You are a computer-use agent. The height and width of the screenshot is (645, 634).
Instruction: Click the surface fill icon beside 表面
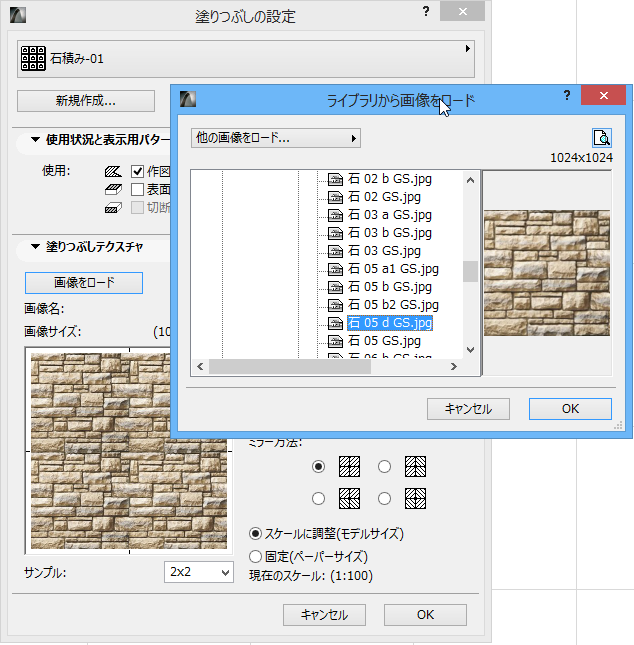(113, 190)
